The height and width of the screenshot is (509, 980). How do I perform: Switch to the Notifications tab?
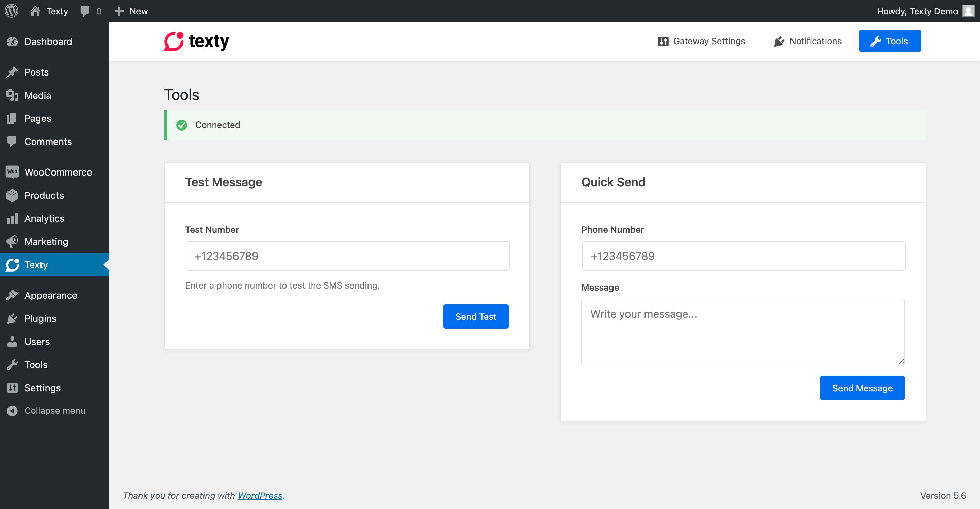pyautogui.click(x=808, y=41)
